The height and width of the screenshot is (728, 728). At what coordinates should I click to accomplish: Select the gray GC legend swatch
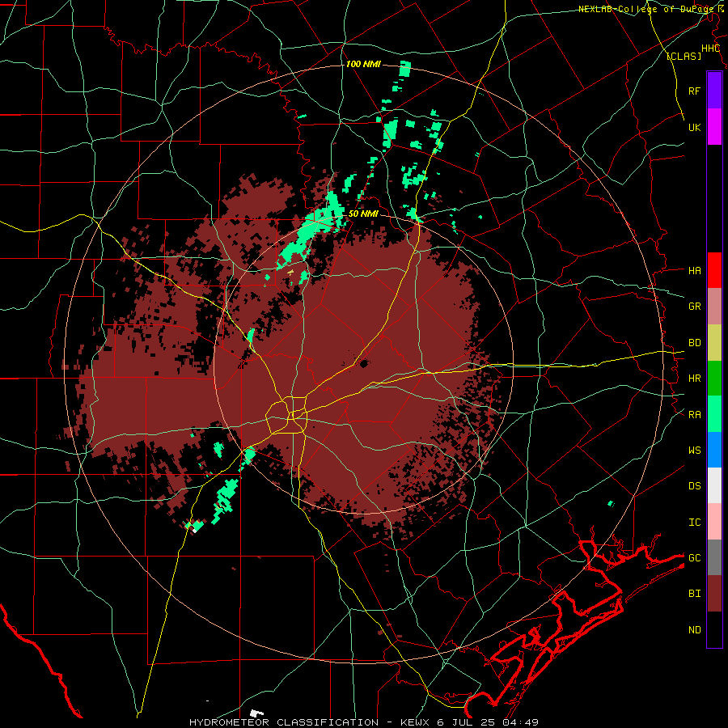(x=714, y=557)
